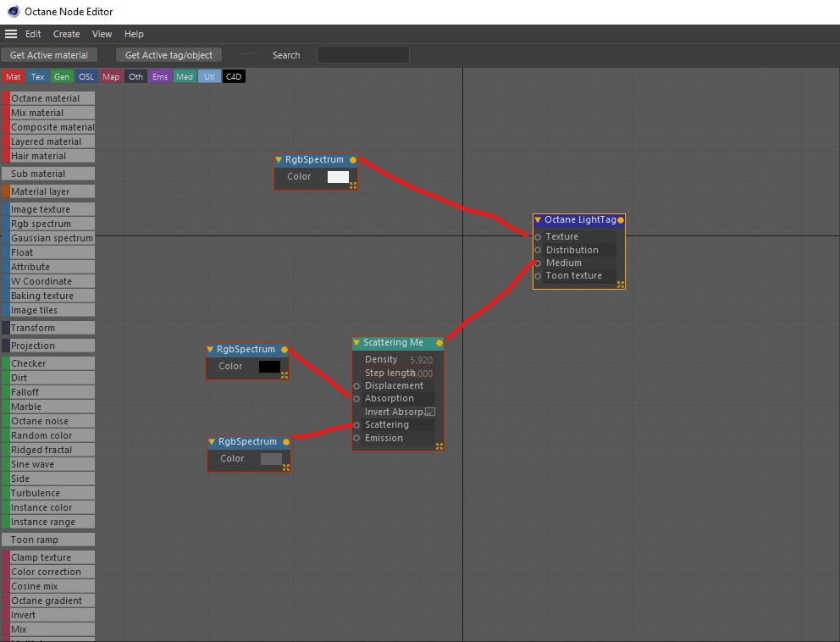The width and height of the screenshot is (840, 642).
Task: Click the Distribution input port on Octane LightTag
Action: coord(538,250)
